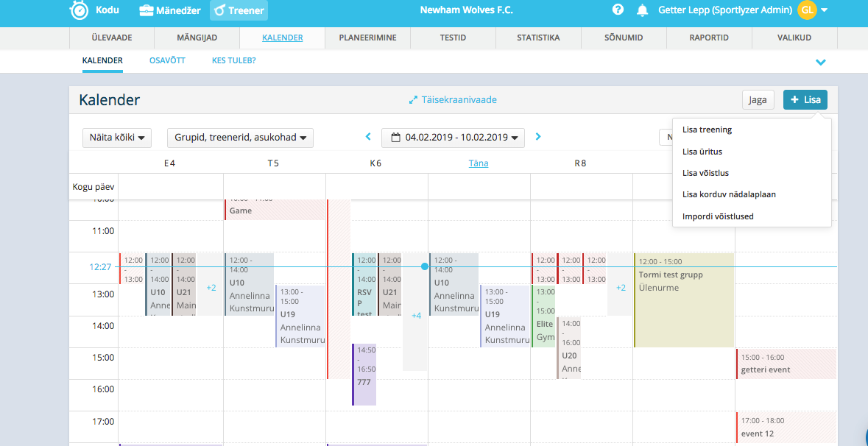Open the getteri event 15:00 - 16:00
The image size is (868, 446).
786,364
